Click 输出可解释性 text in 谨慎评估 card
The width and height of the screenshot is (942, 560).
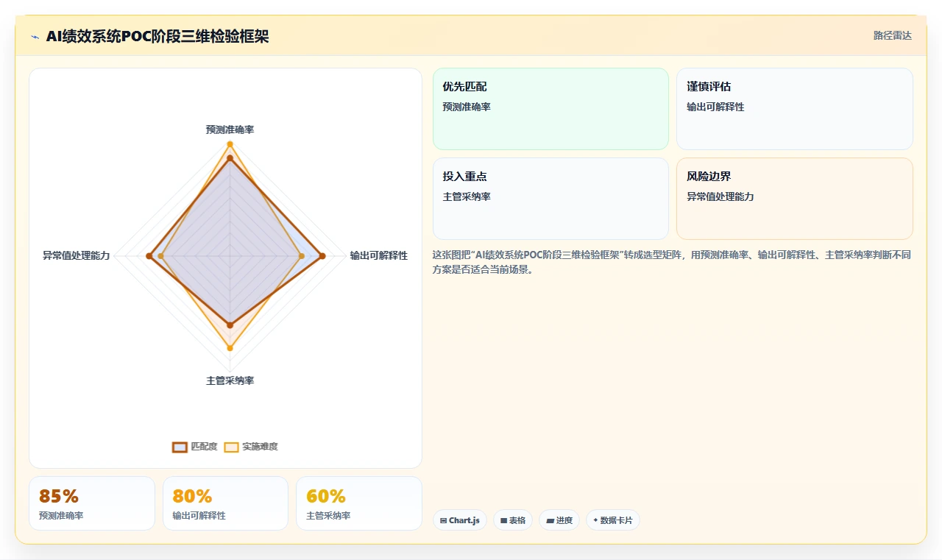[x=715, y=107]
